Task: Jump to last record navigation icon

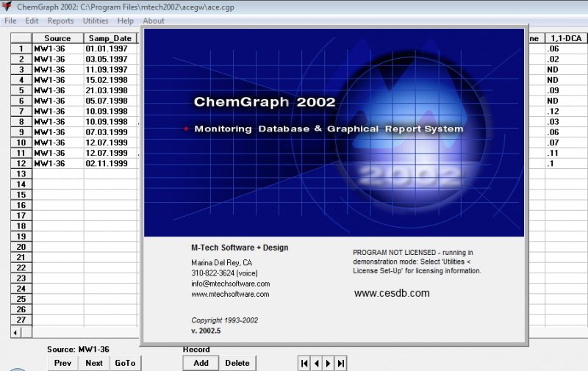Action: point(340,363)
